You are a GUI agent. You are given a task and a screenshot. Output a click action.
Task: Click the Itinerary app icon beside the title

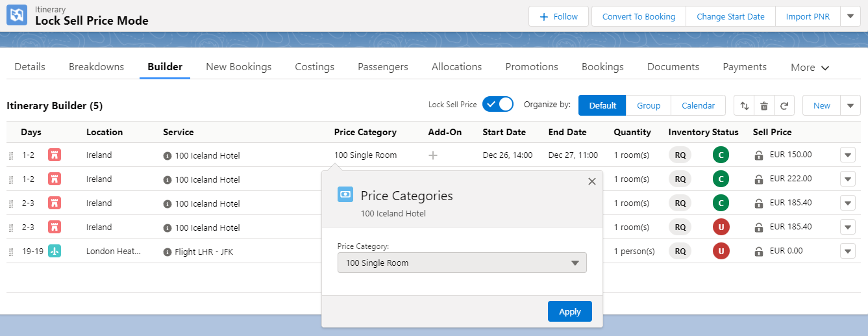(x=17, y=15)
